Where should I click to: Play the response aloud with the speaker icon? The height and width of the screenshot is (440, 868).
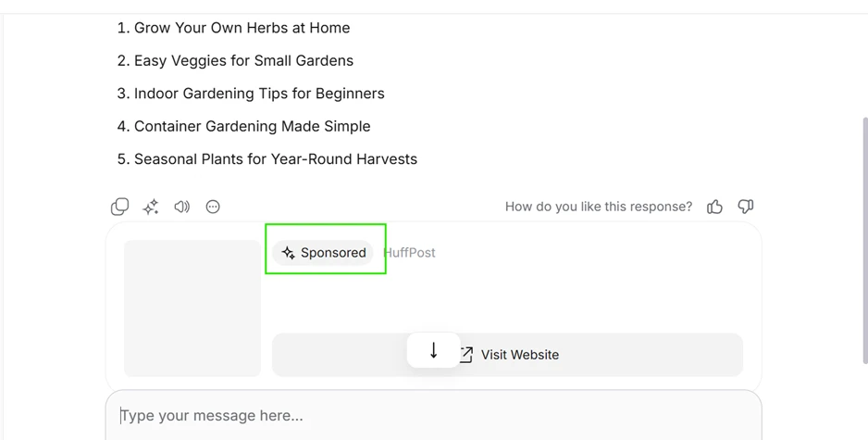181,207
